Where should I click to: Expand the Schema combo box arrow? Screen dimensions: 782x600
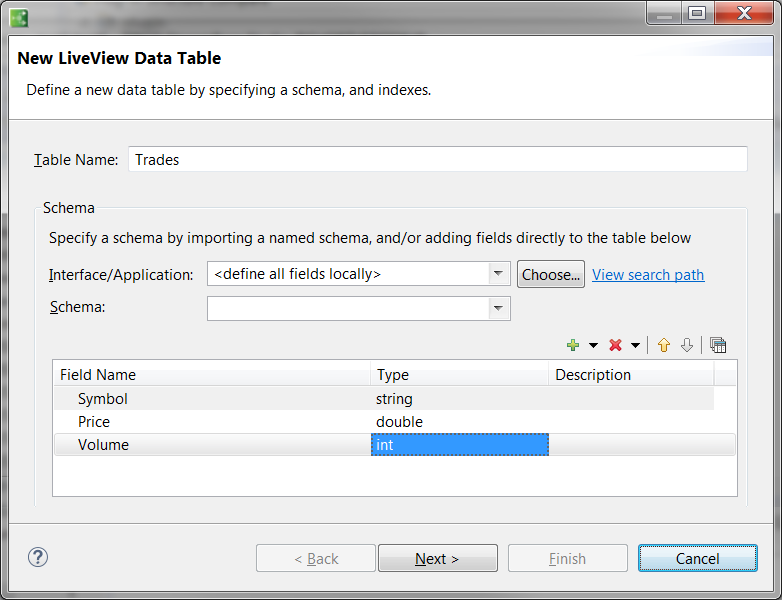tap(498, 309)
